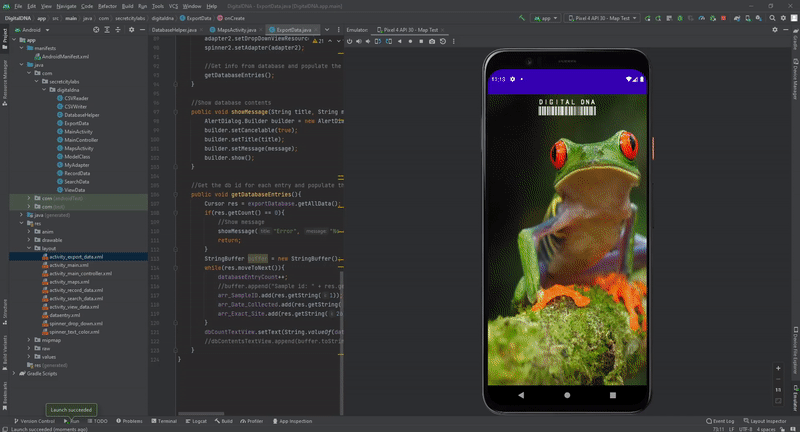Image resolution: width=800 pixels, height=432 pixels.
Task: Tap the Android Overview square button on emulator
Action: (613, 395)
